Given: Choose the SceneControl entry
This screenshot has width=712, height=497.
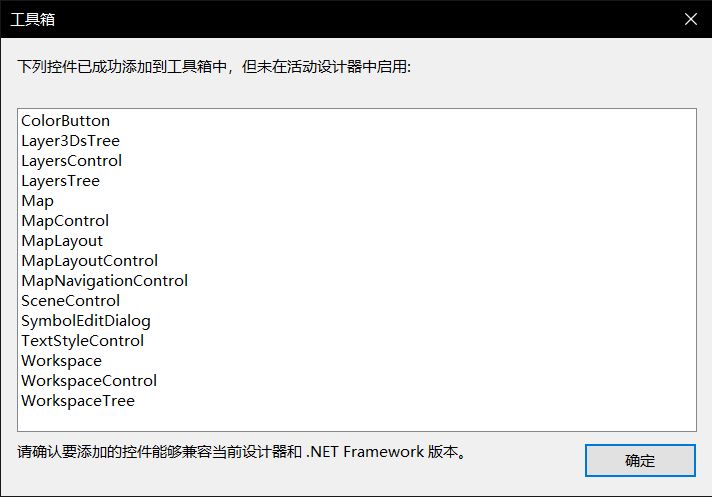Looking at the screenshot, I should pos(70,300).
